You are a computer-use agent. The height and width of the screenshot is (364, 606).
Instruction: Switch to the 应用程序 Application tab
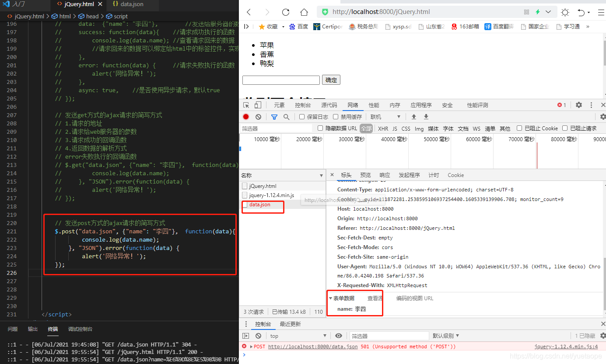(x=421, y=105)
